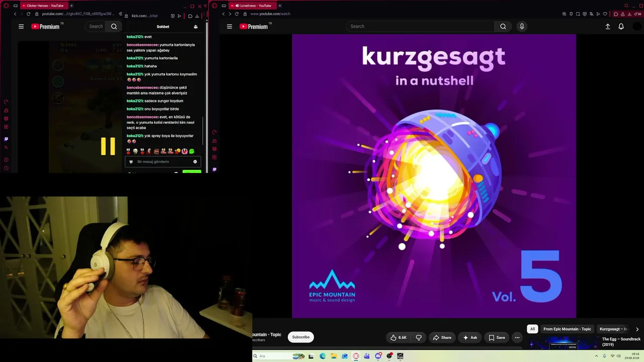Open the three-dot more actions menu below video
The height and width of the screenshot is (362, 644).
517,337
